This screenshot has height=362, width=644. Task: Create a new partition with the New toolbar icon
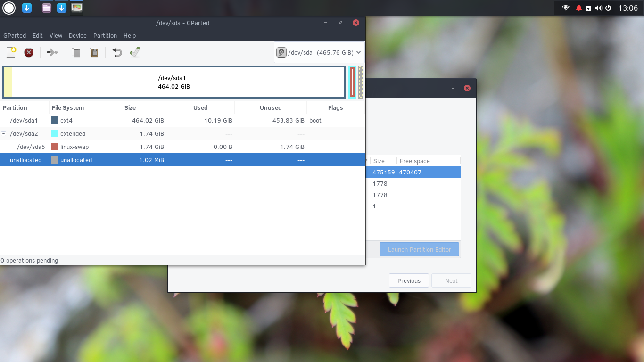tap(11, 52)
